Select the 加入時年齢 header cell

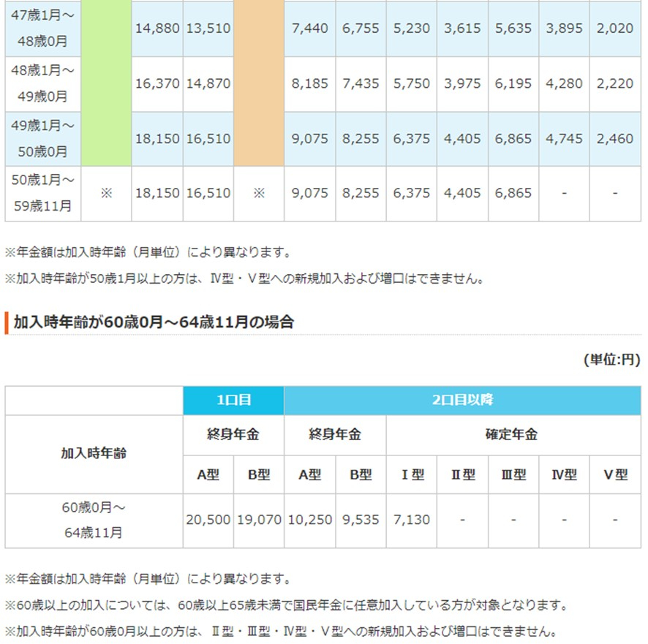(x=93, y=453)
